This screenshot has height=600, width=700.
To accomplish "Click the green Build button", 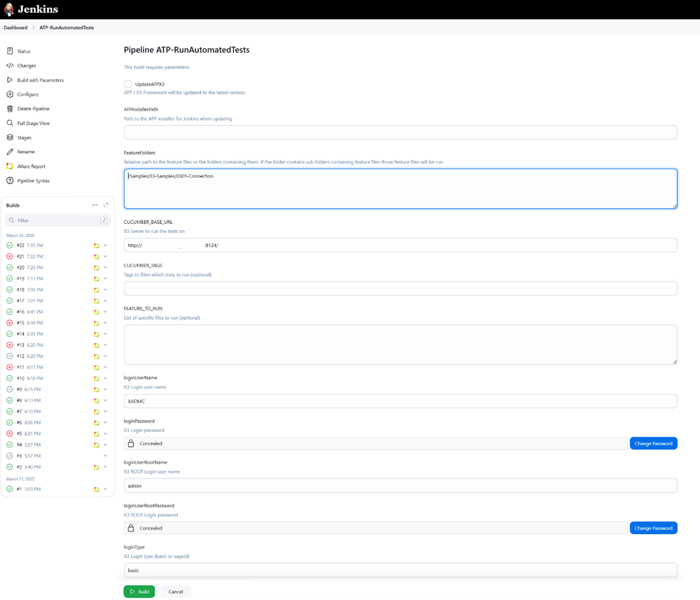I will pyautogui.click(x=139, y=591).
